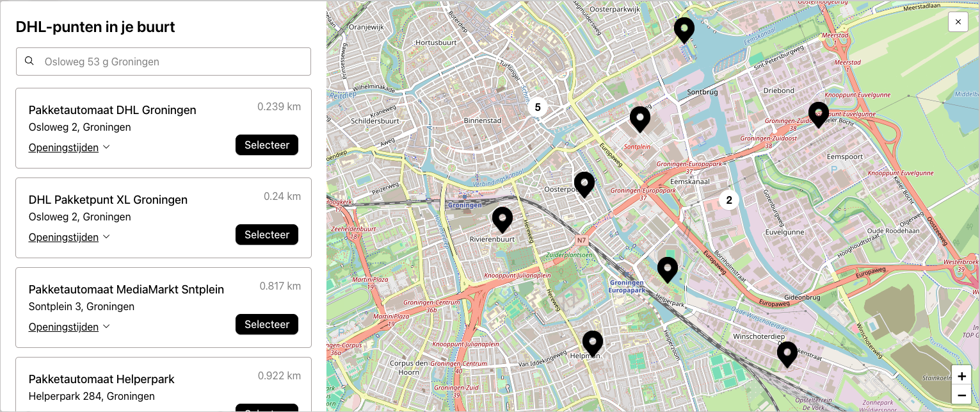Screen dimensions: 980x412
Task: Zoom in on the map
Action: tap(961, 376)
